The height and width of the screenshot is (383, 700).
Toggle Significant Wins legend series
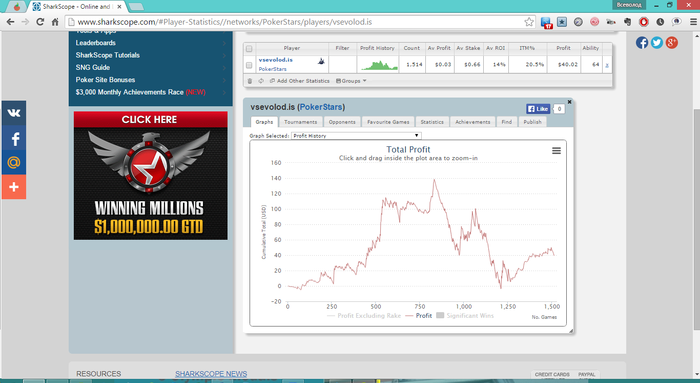(x=465, y=316)
